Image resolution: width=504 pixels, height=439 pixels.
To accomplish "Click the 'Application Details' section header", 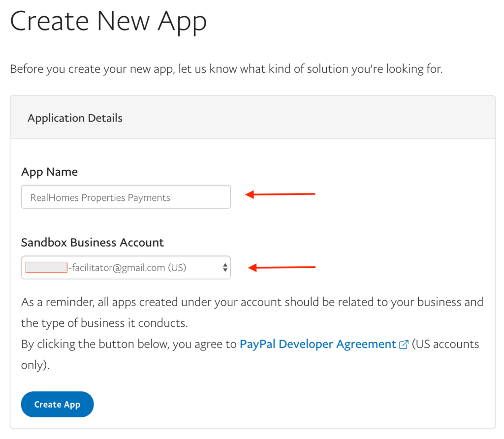I will (75, 118).
